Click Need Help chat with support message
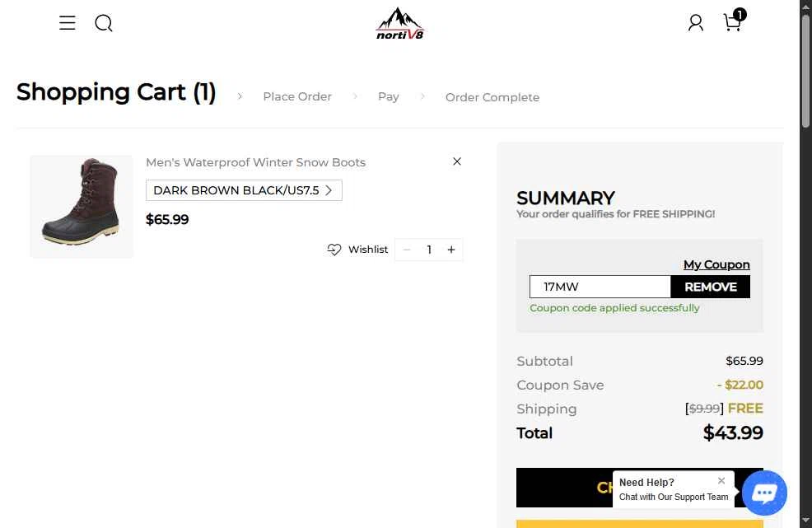812x528 pixels. [x=673, y=489]
